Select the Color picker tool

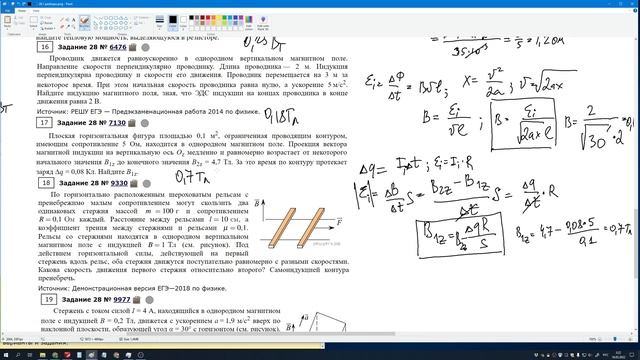coord(68,27)
